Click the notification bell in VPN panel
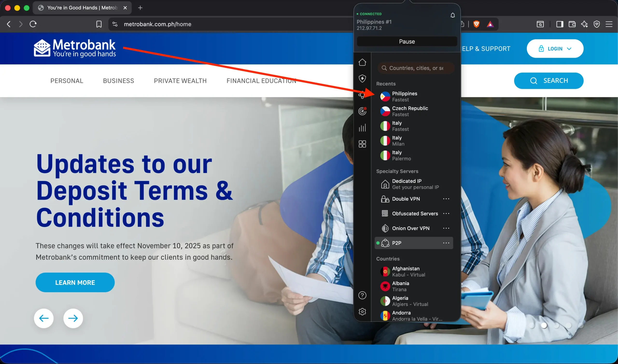This screenshot has height=364, width=618. pyautogui.click(x=452, y=15)
